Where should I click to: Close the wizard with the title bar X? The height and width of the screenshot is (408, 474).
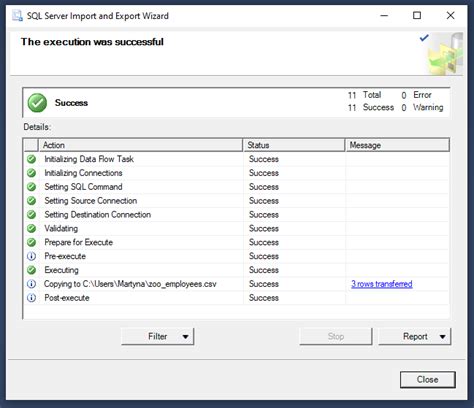[x=450, y=16]
